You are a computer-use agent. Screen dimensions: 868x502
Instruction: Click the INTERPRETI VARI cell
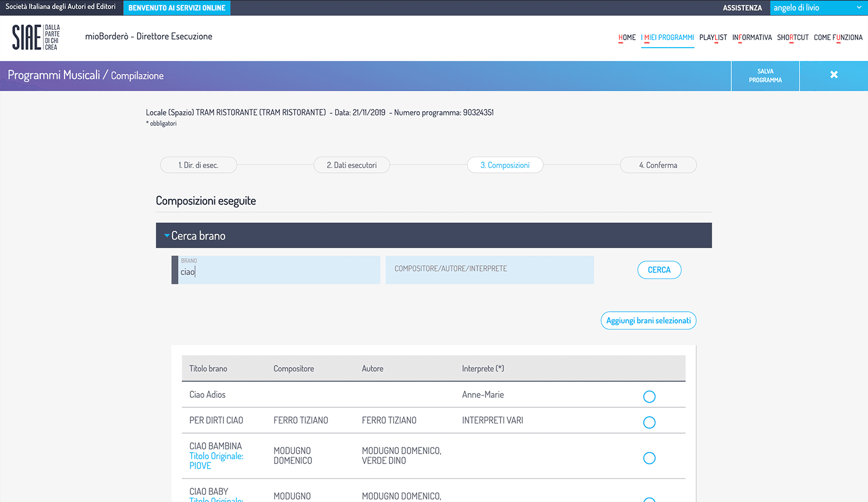[493, 420]
